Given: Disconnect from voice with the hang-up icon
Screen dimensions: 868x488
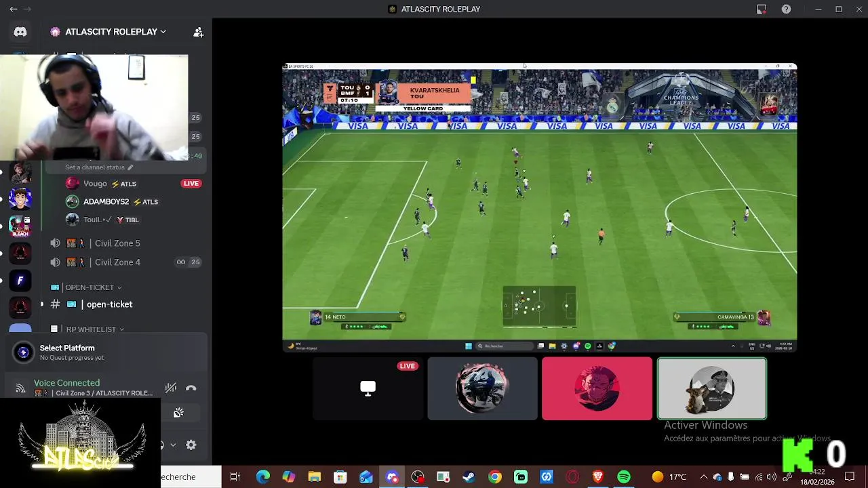Looking at the screenshot, I should tap(191, 388).
